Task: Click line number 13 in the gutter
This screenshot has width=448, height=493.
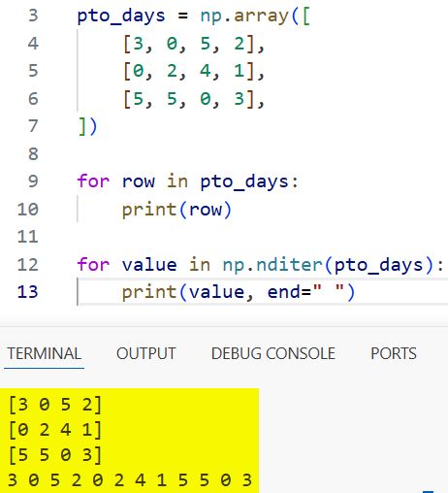Action: pos(28,292)
